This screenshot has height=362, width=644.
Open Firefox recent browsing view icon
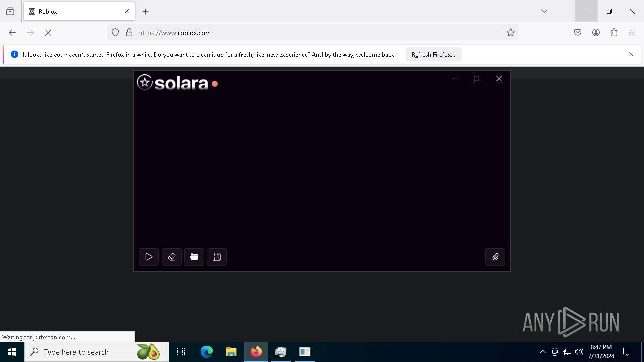click(10, 11)
